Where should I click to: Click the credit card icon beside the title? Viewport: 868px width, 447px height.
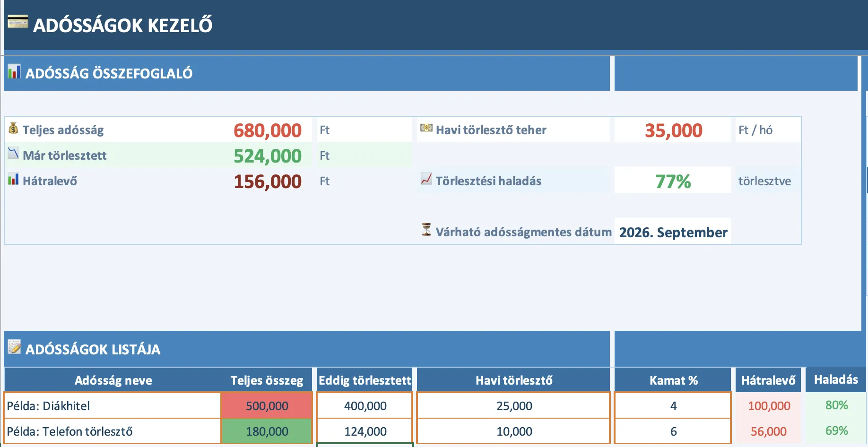[x=18, y=22]
